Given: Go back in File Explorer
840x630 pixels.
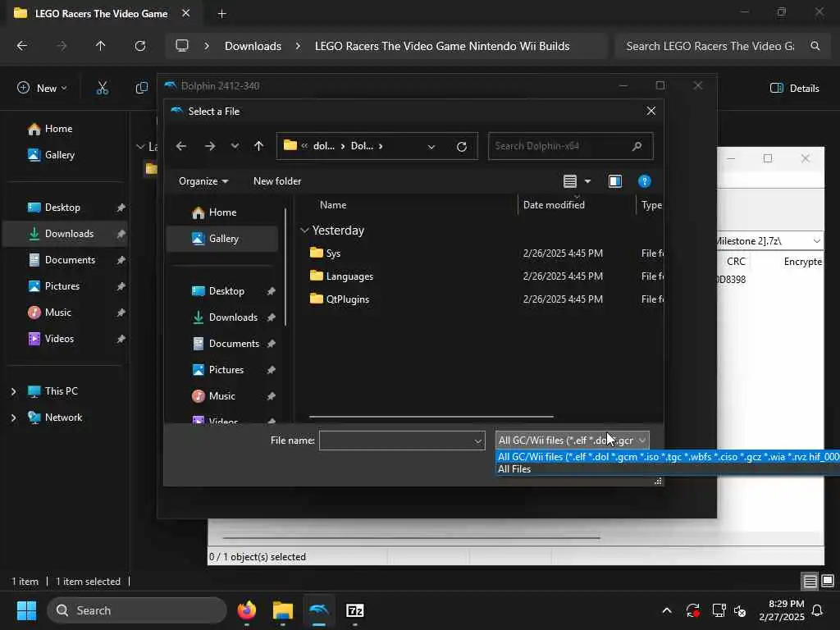Looking at the screenshot, I should (22, 46).
